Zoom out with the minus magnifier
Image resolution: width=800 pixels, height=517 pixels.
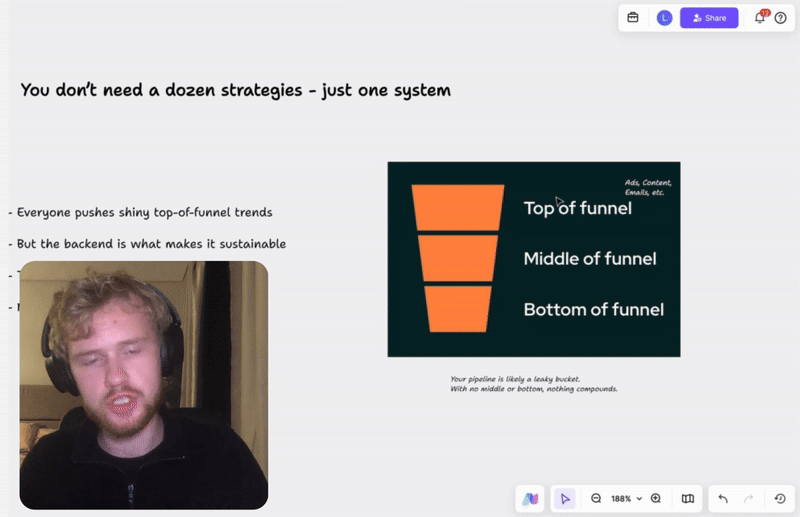596,498
